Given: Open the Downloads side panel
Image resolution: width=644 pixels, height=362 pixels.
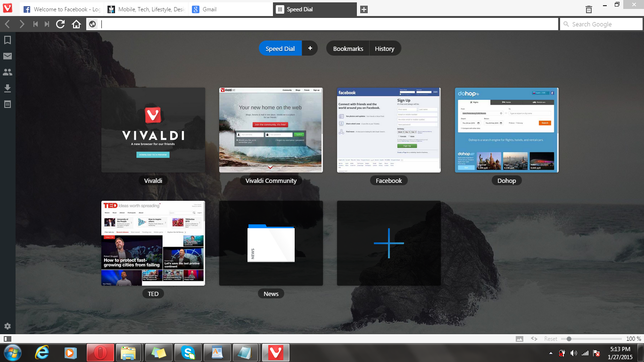Looking at the screenshot, I should (8, 89).
